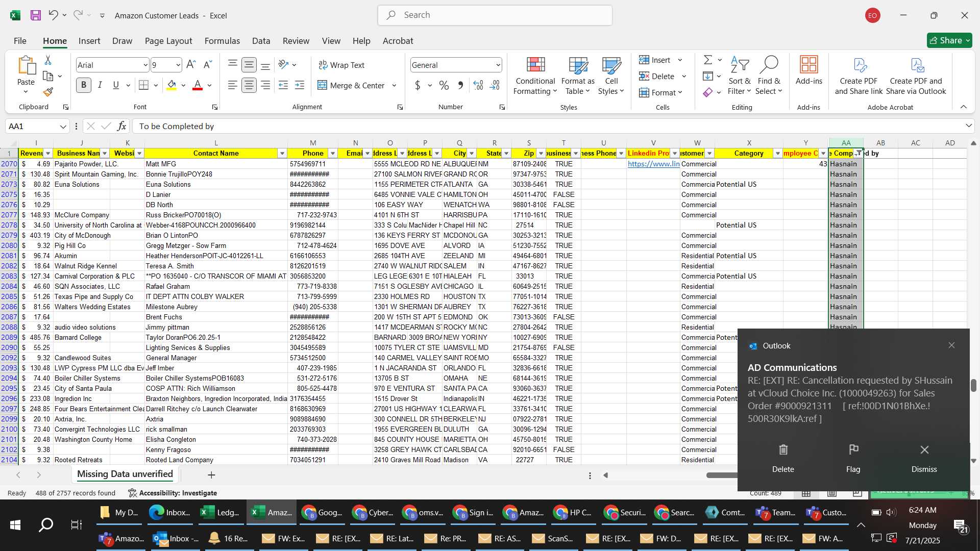Flag the Outlook notification email

coord(853,458)
